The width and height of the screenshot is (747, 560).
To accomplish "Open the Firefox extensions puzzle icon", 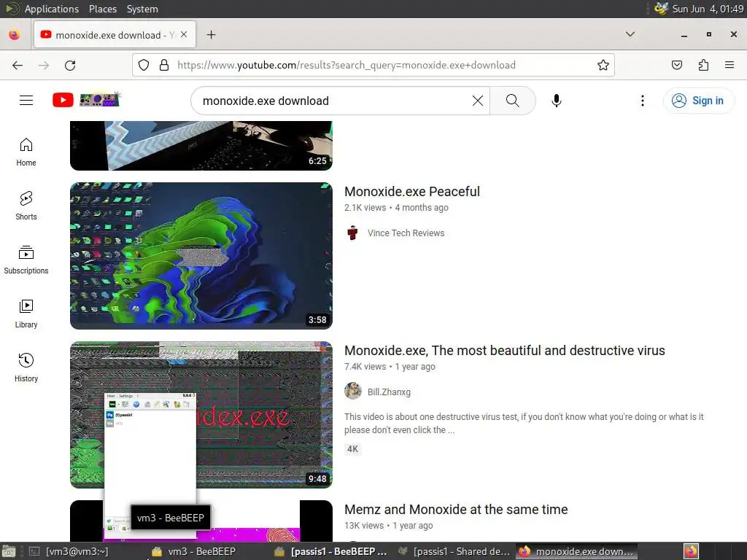I will pyautogui.click(x=703, y=65).
